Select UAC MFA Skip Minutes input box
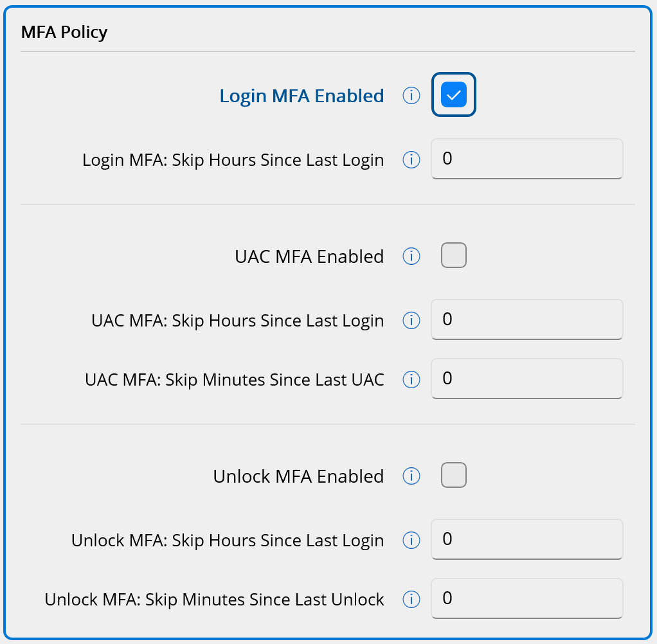Screen dimensions: 657x644 [526, 379]
